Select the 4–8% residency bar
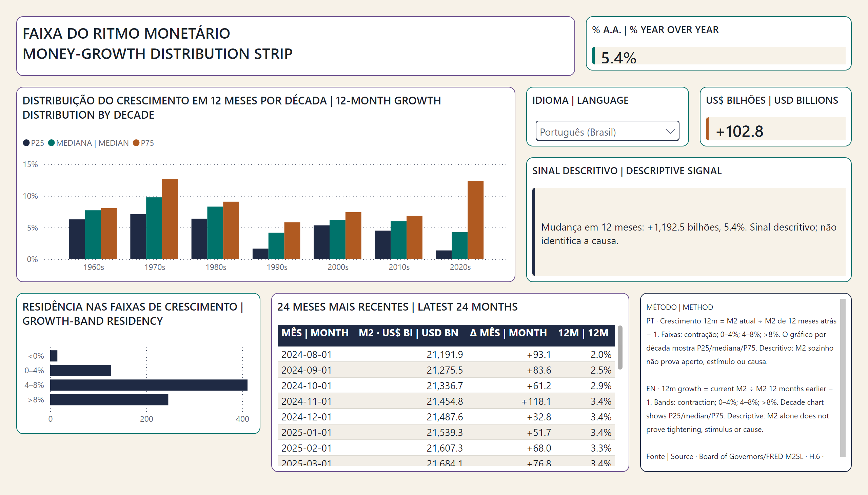Viewport: 868px width, 495px height. pos(149,385)
